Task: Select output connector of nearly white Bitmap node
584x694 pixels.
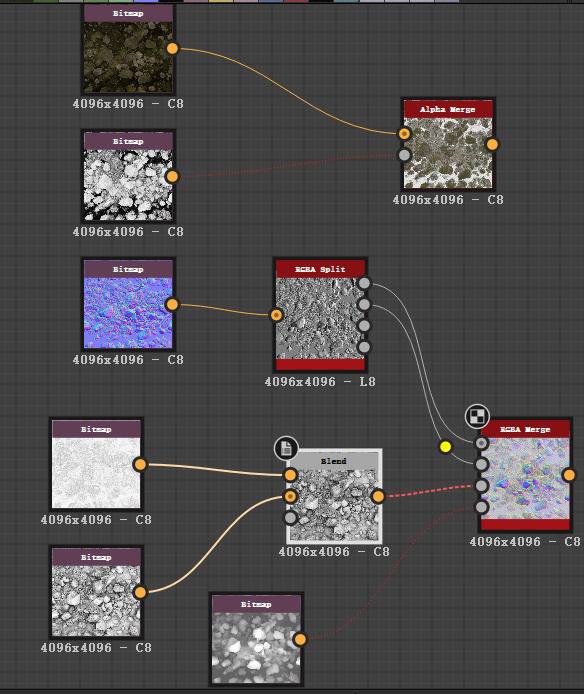Action: [x=140, y=464]
